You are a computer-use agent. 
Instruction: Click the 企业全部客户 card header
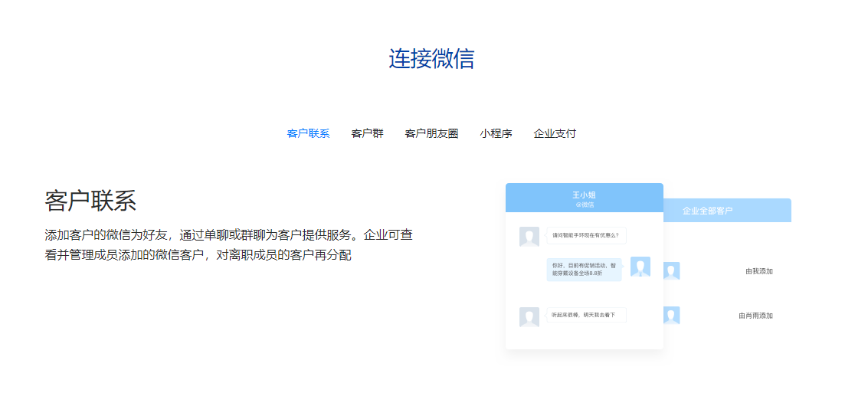pyautogui.click(x=727, y=211)
